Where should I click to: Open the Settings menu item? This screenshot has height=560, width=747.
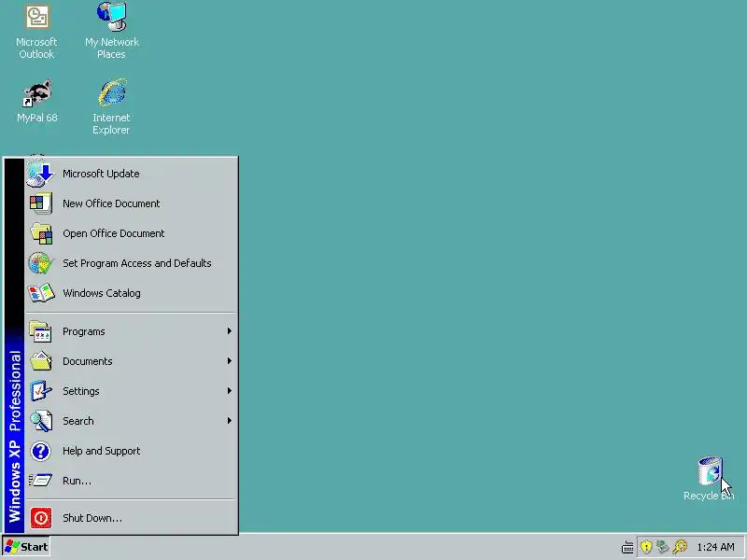point(131,391)
